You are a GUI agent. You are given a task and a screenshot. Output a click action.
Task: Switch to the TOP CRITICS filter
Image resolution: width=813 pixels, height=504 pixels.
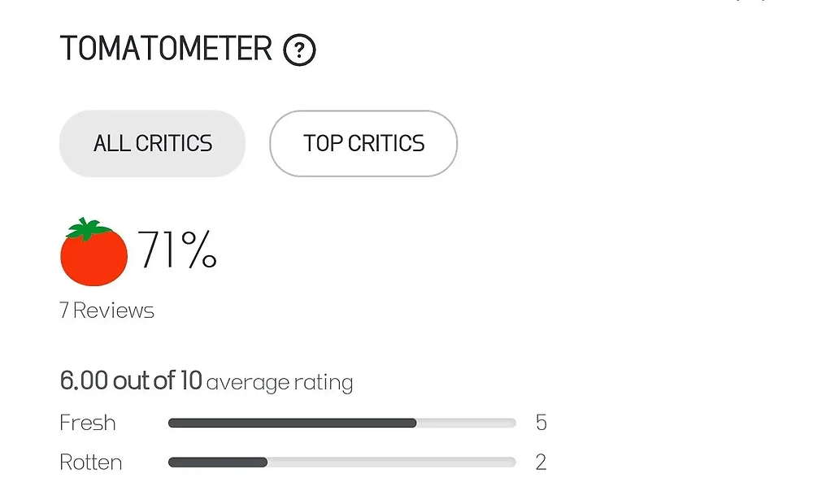tap(363, 144)
